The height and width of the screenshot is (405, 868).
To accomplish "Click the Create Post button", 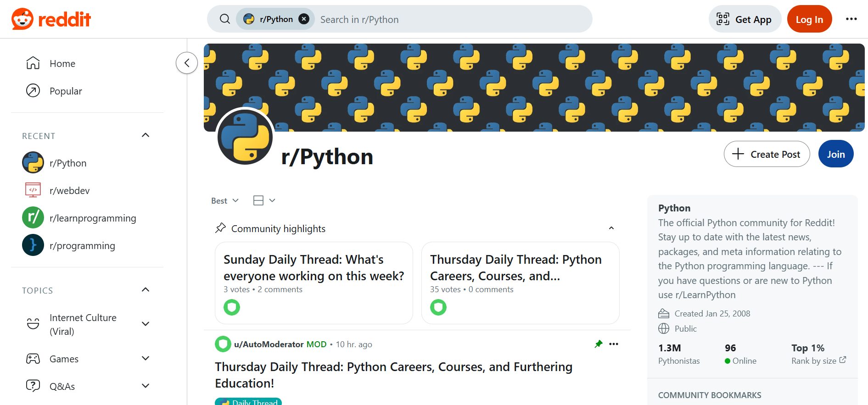I will [x=767, y=154].
